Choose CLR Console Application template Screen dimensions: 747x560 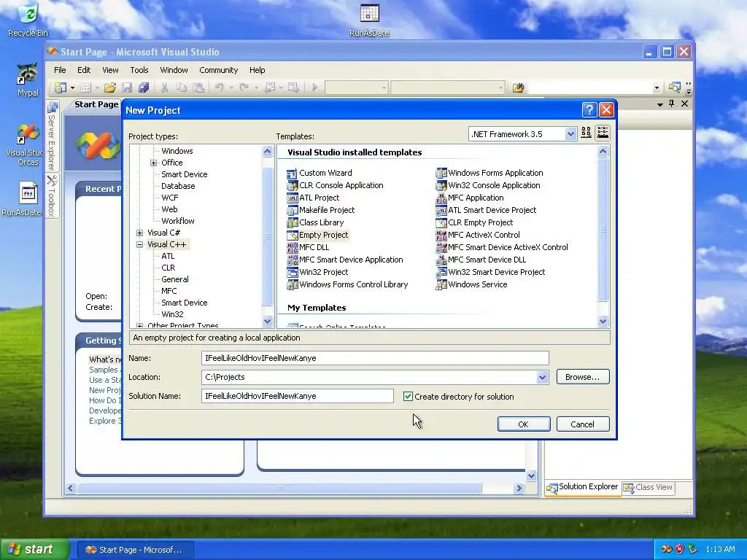pos(335,185)
